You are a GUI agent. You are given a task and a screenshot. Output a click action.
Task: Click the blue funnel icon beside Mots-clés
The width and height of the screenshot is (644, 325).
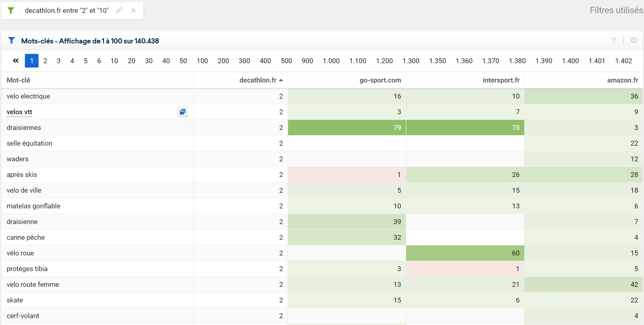12,41
